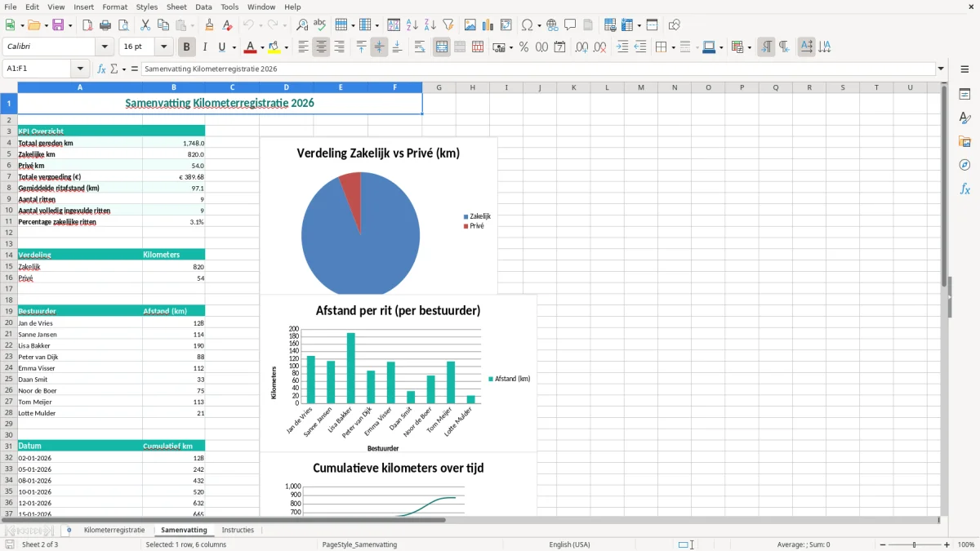Click the Insert Image icon

coord(470,25)
